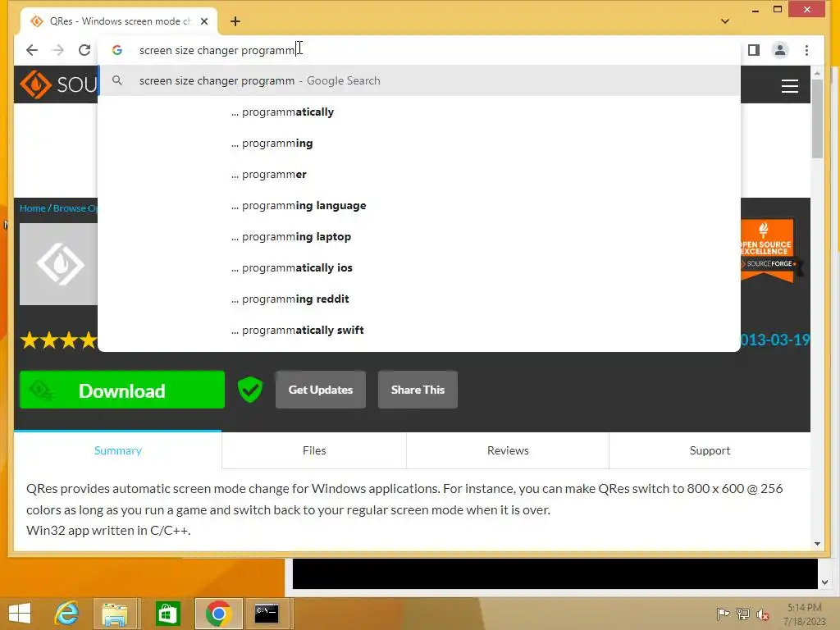This screenshot has height=630, width=840.
Task: Click the page scrollbar up arrow
Action: 817,73
